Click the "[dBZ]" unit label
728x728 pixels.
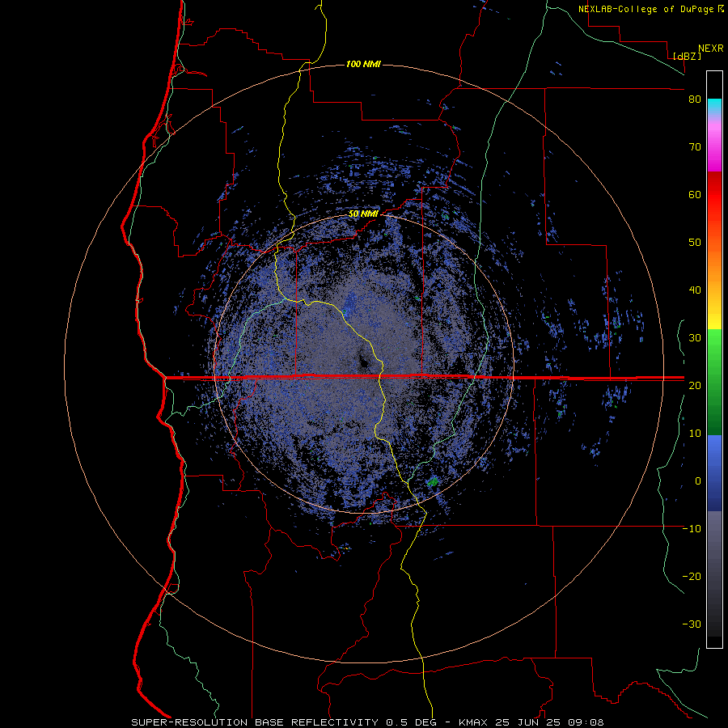click(687, 57)
